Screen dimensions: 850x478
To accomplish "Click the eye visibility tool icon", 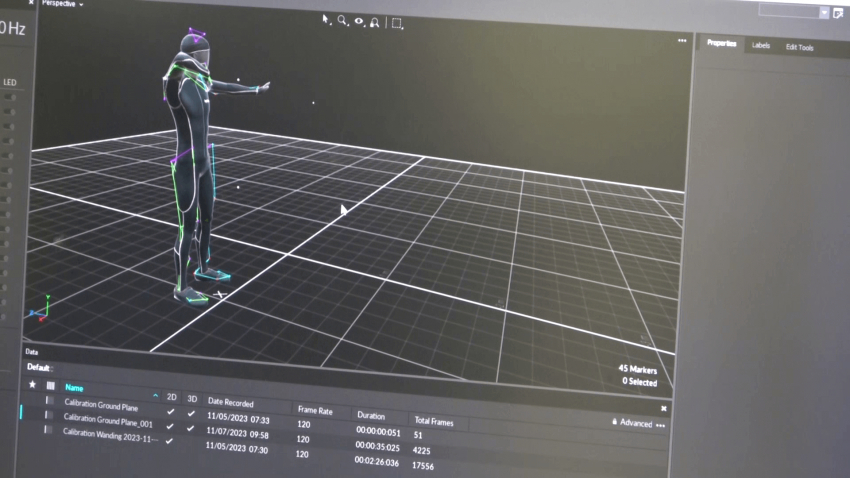I will (x=358, y=21).
